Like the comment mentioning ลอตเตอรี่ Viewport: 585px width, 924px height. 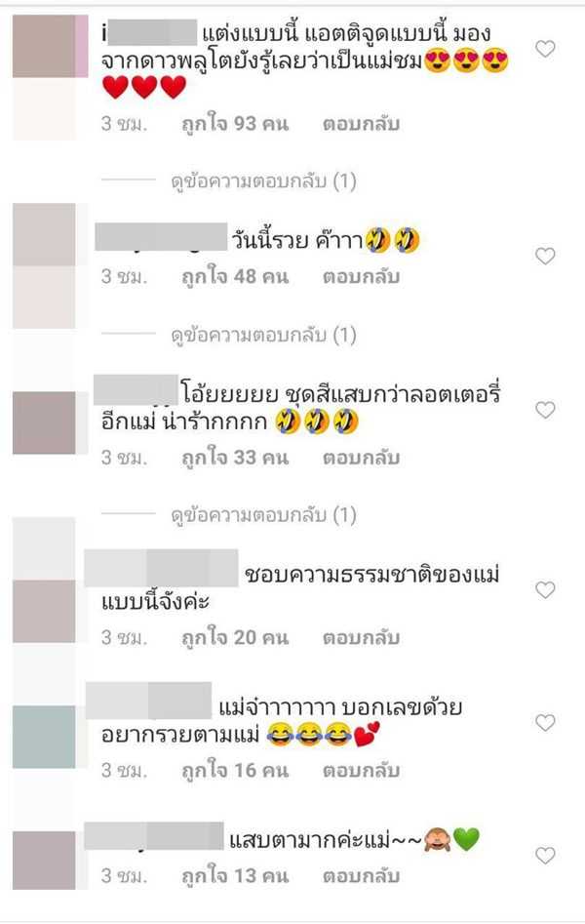click(x=545, y=410)
